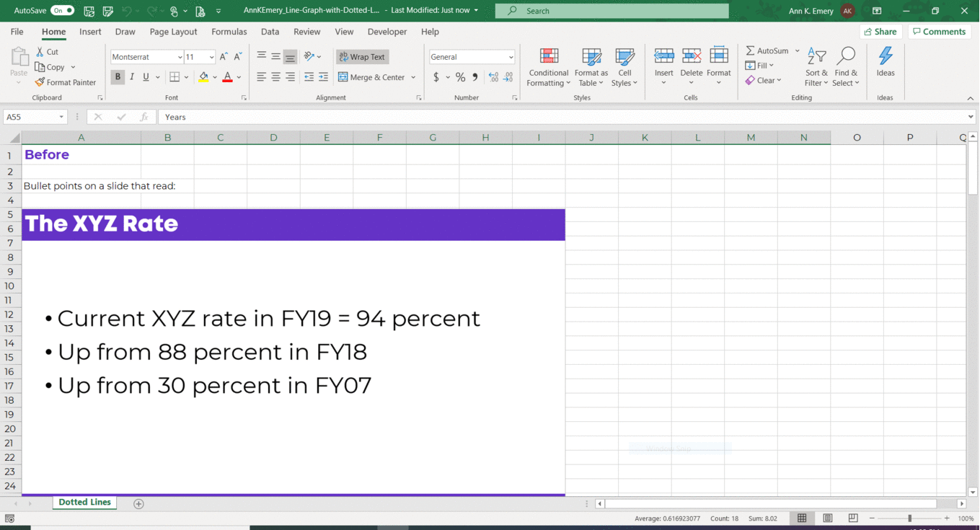Select the Dotted Lines sheet tab
This screenshot has height=530, width=980.
(x=84, y=503)
